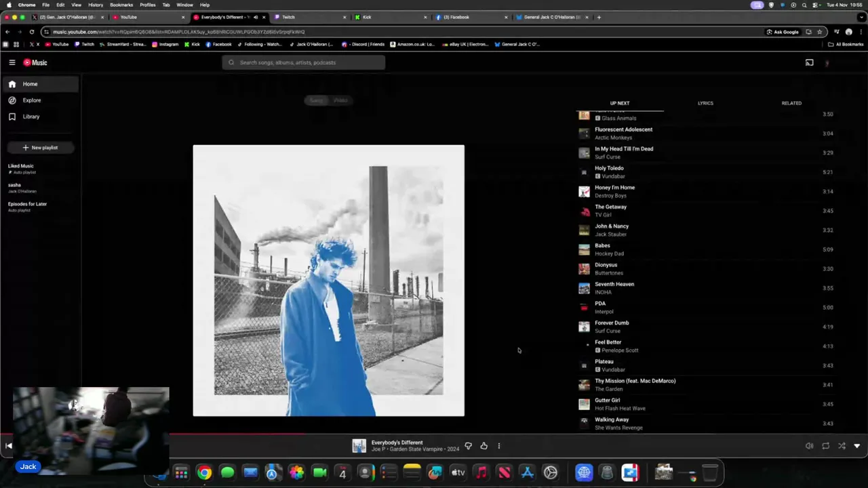This screenshot has width=868, height=488.
Task: Open the All Bookmarks folder
Action: (846, 44)
